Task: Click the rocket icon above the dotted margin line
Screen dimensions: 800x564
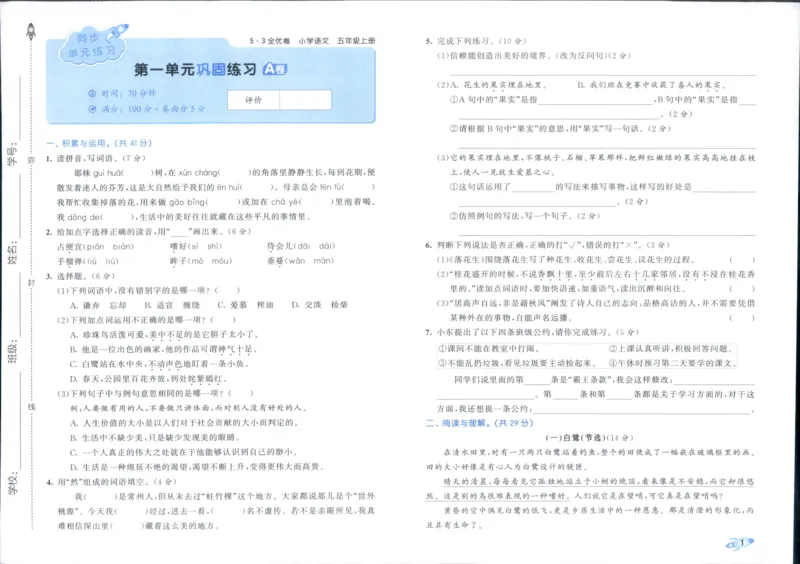Action: click(x=31, y=32)
